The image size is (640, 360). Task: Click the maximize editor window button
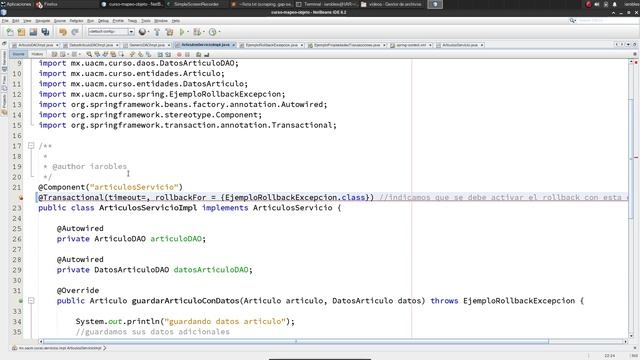pos(634,44)
